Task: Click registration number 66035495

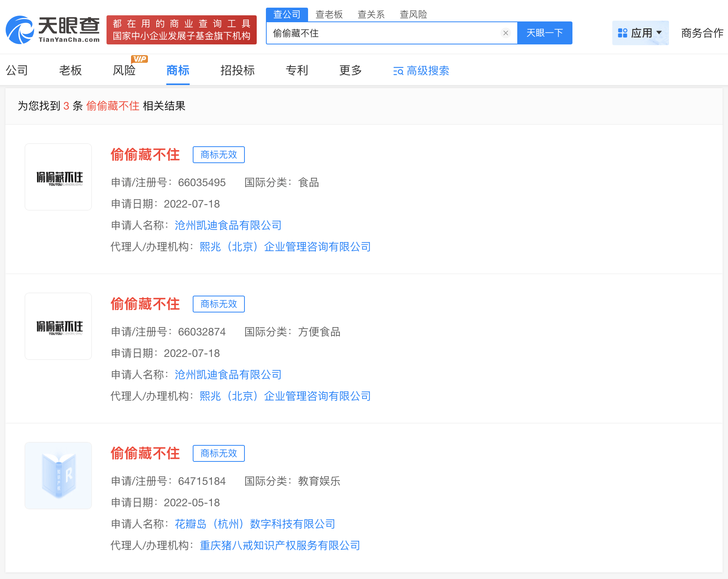Action: 202,182
